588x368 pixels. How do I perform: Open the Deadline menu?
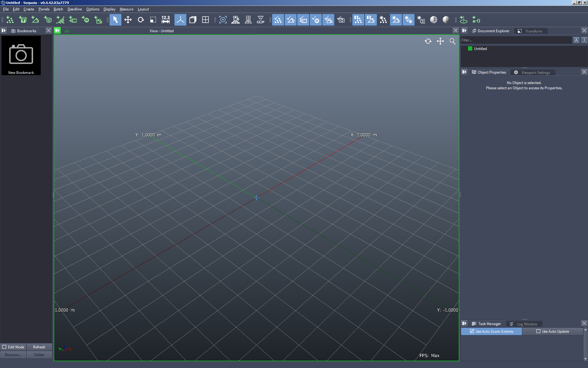[x=75, y=9]
